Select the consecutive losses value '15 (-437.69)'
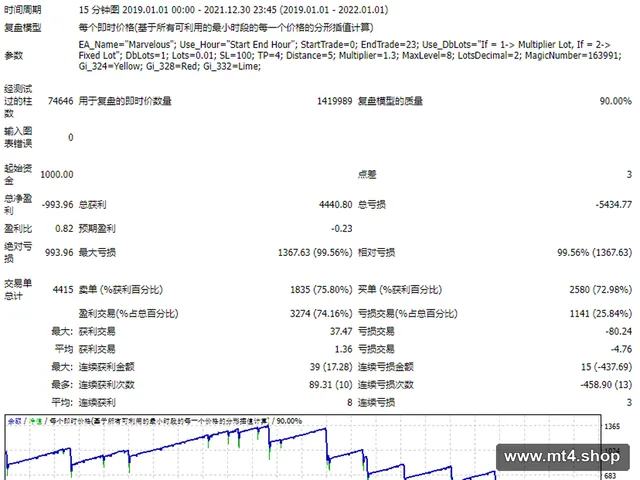 [x=607, y=367]
